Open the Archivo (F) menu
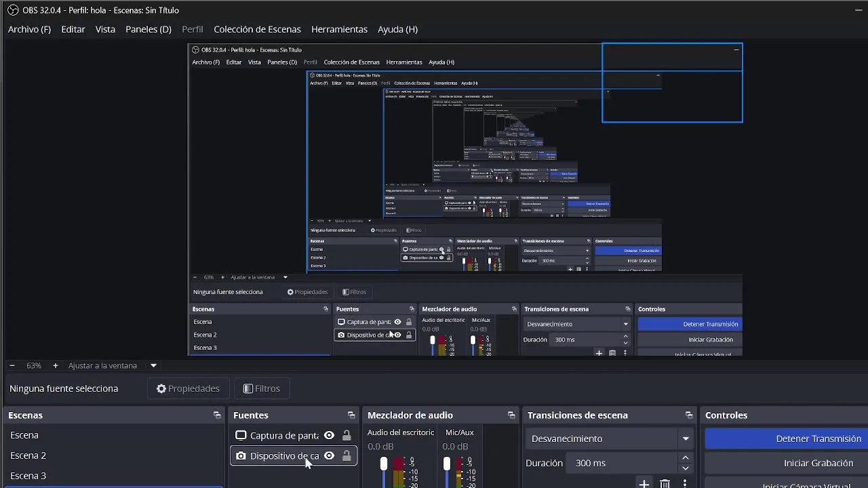The width and height of the screenshot is (868, 488). coord(29,29)
